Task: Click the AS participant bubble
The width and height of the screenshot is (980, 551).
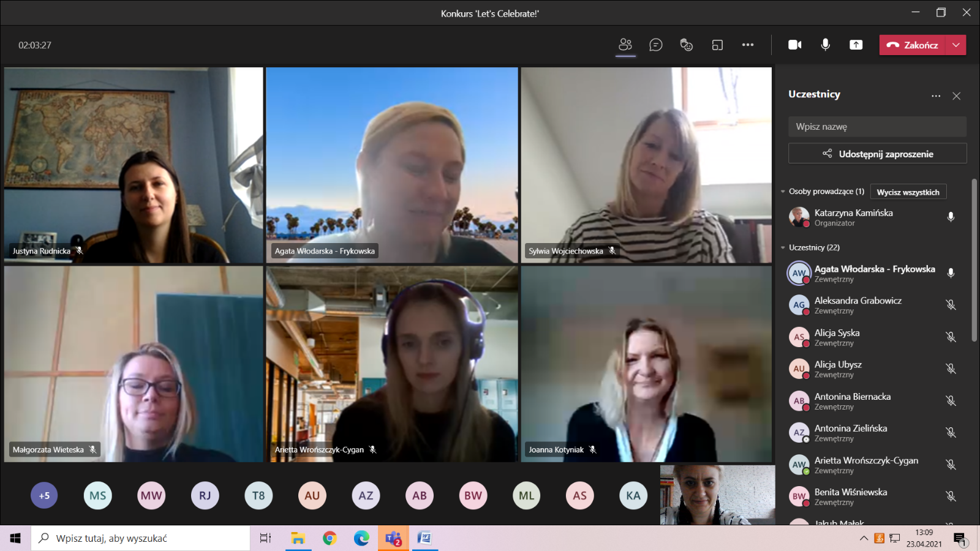Action: [580, 495]
